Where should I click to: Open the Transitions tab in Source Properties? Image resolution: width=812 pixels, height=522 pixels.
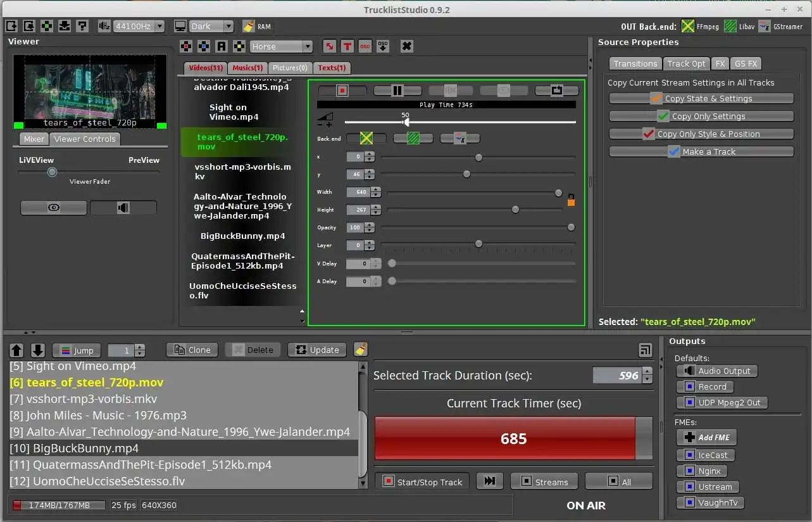coord(635,63)
